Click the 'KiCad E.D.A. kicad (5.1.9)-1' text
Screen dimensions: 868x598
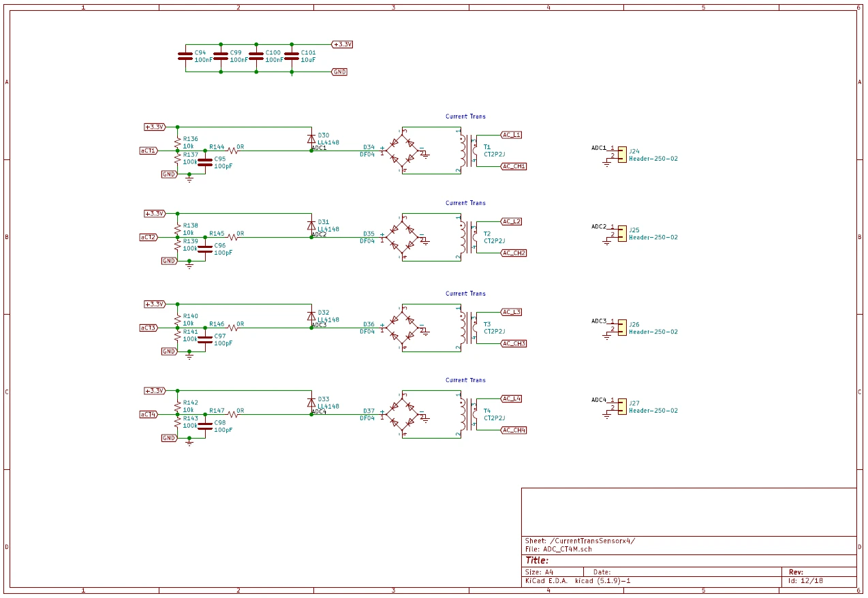578,581
